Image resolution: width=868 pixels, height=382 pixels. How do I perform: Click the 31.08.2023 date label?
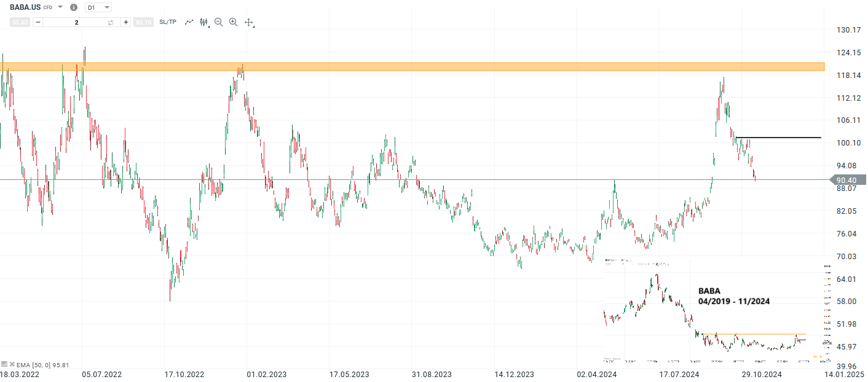(432, 373)
